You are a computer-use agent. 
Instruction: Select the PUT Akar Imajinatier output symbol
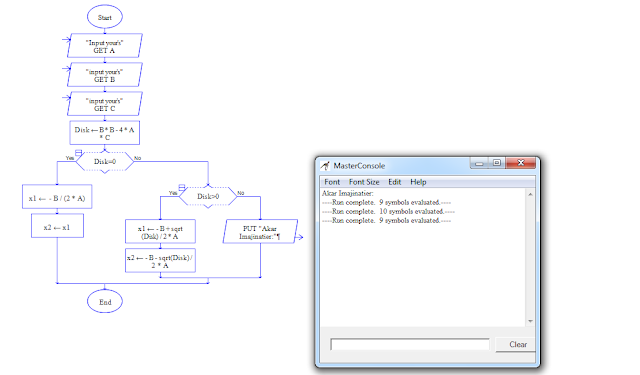260,231
